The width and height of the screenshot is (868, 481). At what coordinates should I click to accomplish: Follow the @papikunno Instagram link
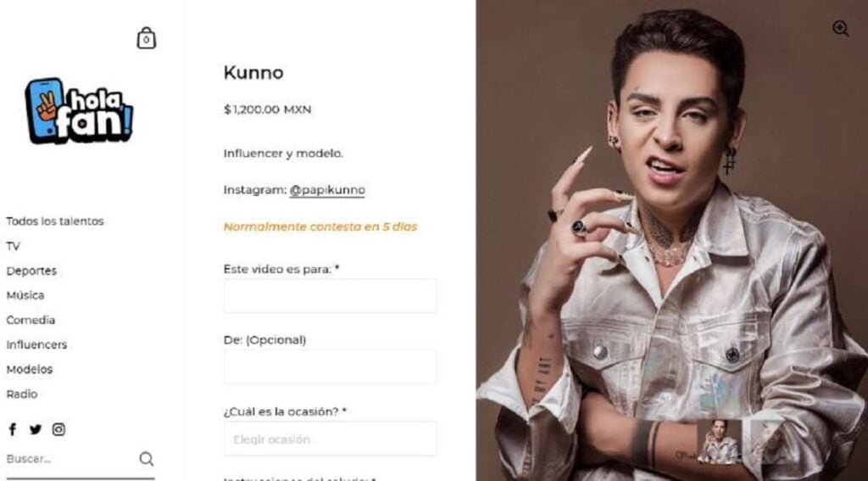coord(327,190)
